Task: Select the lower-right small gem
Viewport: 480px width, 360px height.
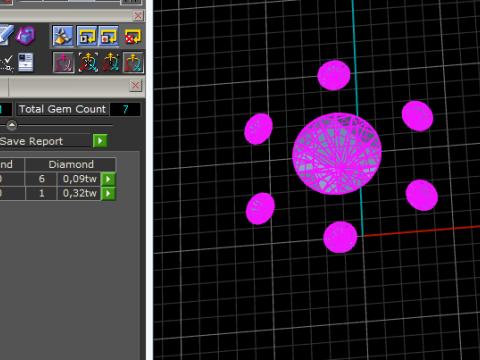Action: [422, 195]
